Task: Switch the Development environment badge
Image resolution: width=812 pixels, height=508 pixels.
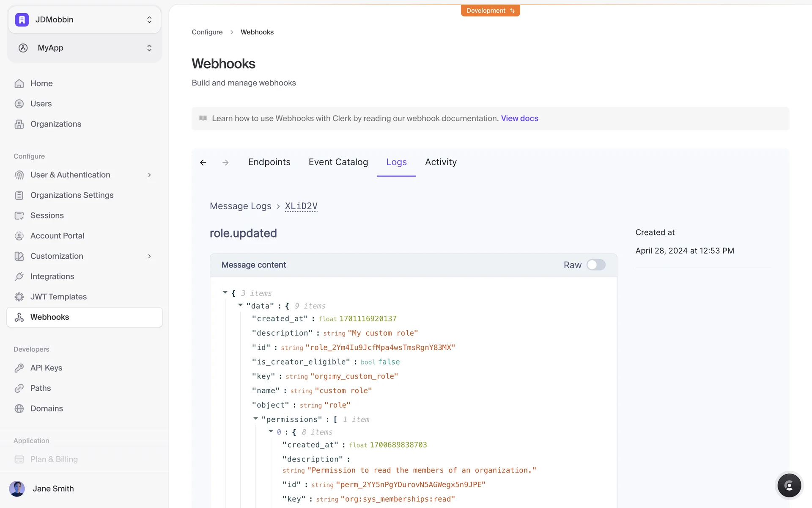Action: [x=490, y=11]
